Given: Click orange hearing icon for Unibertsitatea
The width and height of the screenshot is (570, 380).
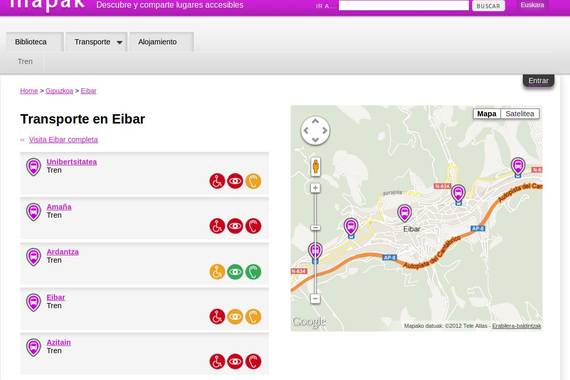Looking at the screenshot, I should coord(253,181).
